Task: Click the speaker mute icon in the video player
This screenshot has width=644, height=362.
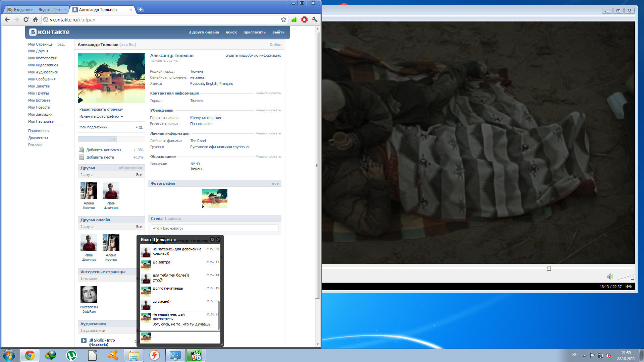Action: click(610, 277)
